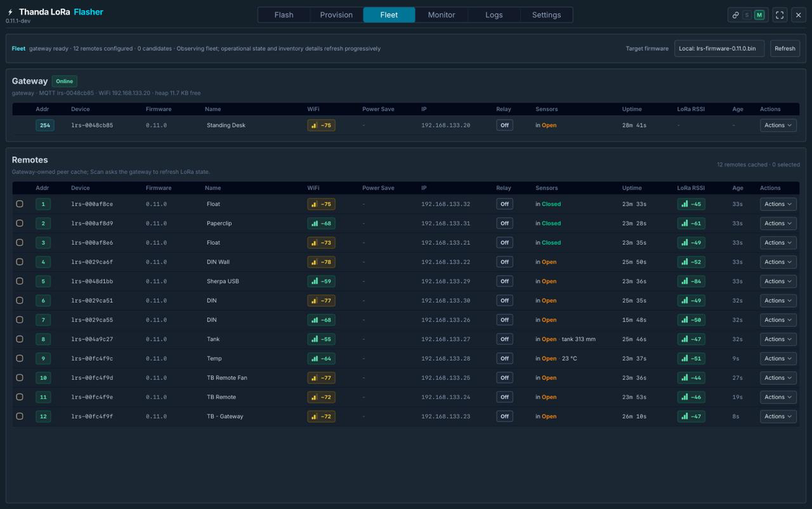Toggle fullscreen mode icon
The height and width of the screenshot is (509, 812).
[x=780, y=15]
